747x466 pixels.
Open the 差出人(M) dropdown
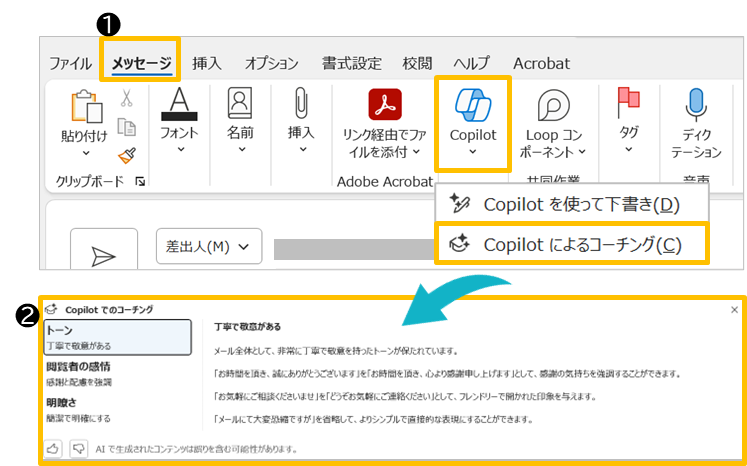(209, 246)
